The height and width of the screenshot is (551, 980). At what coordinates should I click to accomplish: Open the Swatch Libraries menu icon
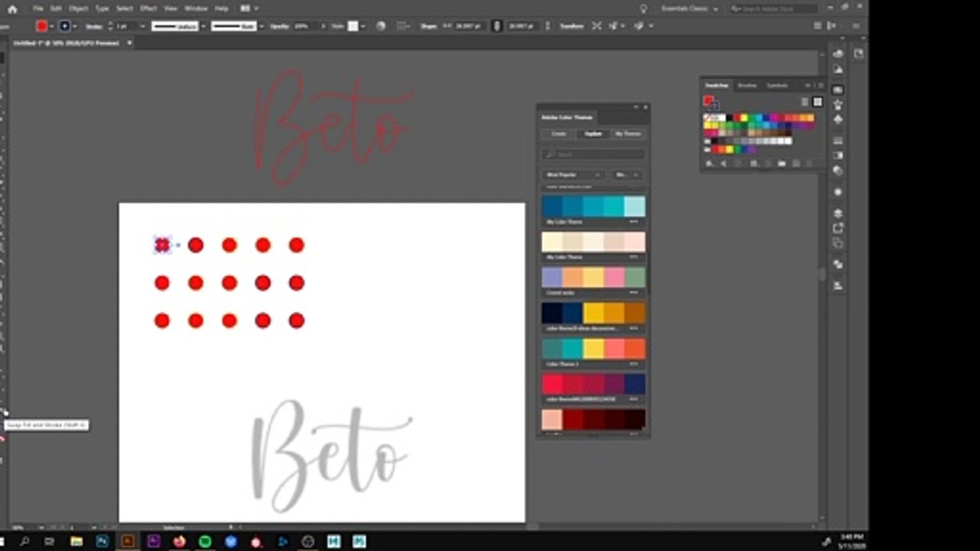(710, 163)
